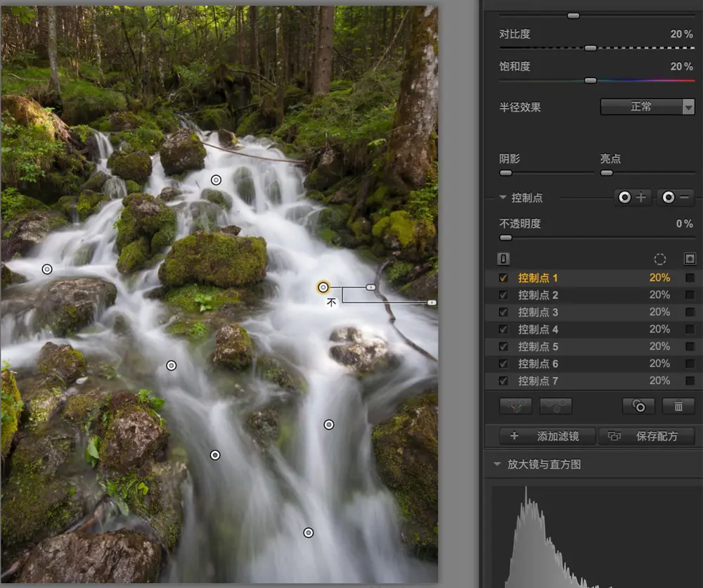Uncheck the 控制点 3 checkbox
This screenshot has height=588, width=703.
click(503, 312)
